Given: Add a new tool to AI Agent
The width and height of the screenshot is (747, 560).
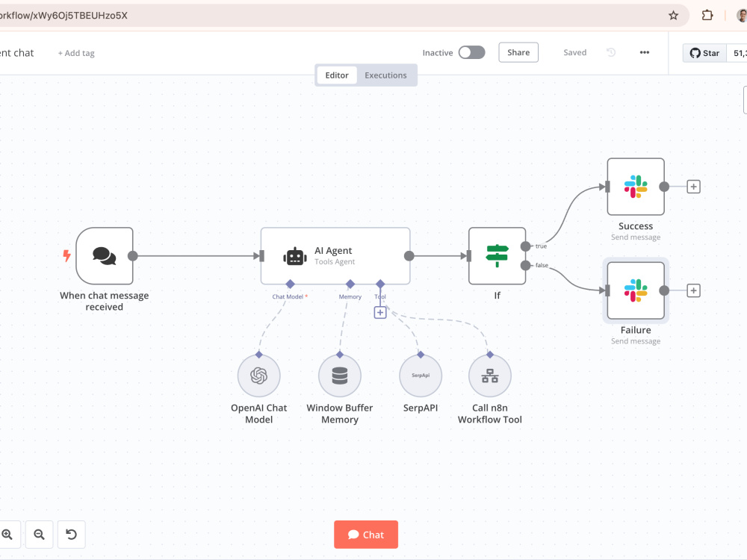Looking at the screenshot, I should (x=380, y=312).
